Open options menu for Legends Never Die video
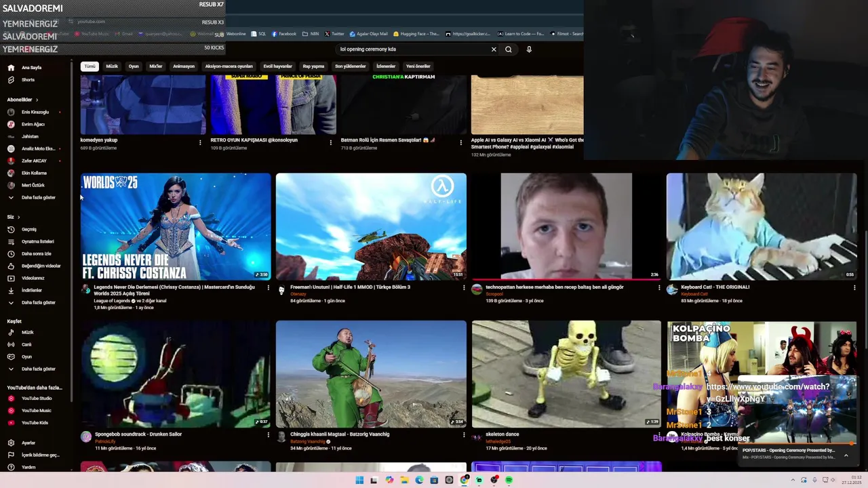 (x=269, y=288)
